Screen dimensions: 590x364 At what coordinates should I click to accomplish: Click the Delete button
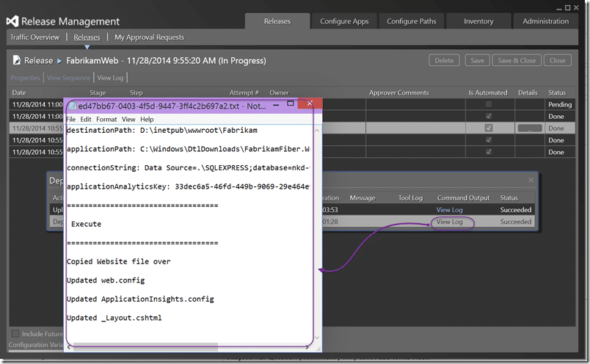pos(444,60)
